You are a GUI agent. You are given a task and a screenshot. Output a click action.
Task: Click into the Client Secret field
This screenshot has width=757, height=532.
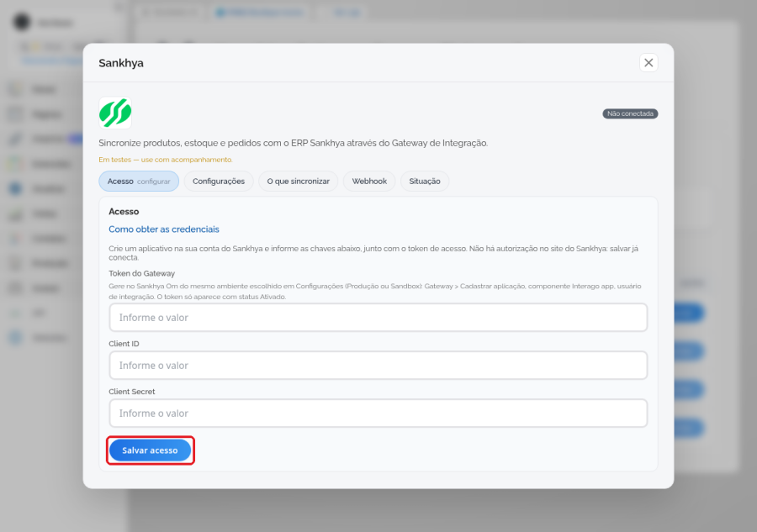[378, 413]
